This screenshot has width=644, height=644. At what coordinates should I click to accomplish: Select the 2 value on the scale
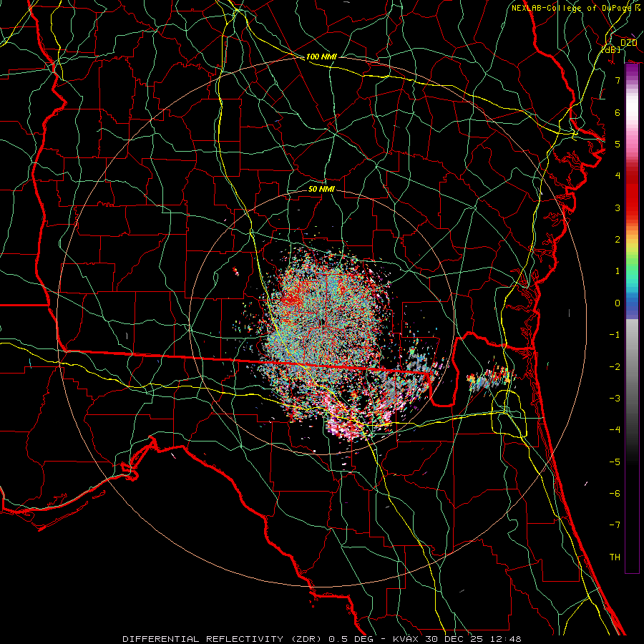click(618, 239)
